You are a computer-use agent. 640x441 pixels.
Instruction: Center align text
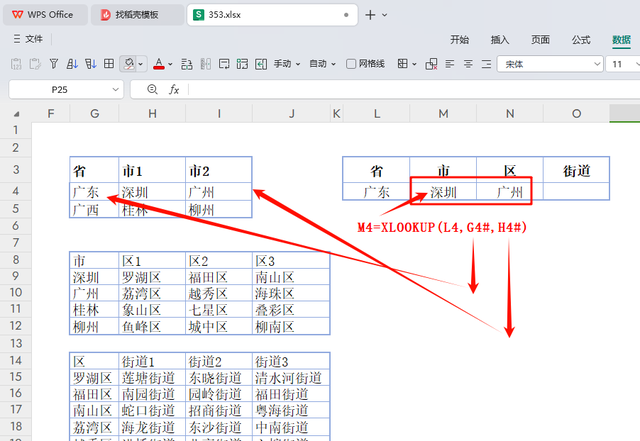click(468, 64)
